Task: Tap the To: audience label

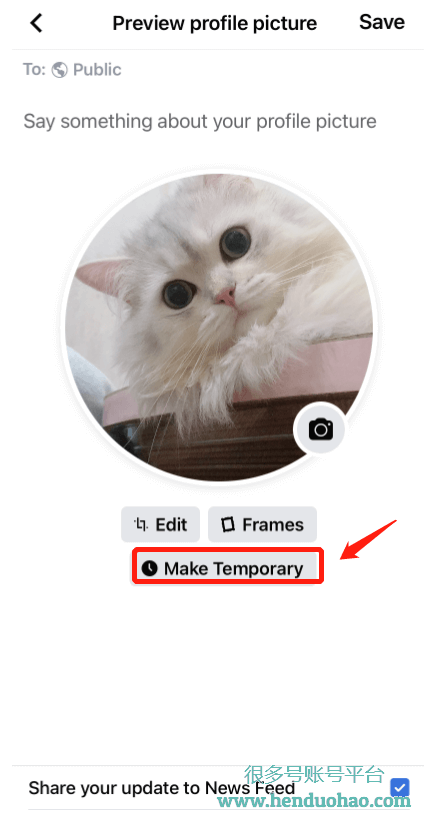Action: click(x=34, y=70)
